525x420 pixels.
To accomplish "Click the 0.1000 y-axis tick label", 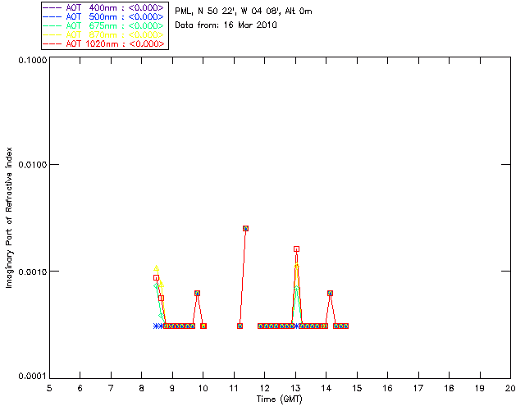I will [x=32, y=60].
